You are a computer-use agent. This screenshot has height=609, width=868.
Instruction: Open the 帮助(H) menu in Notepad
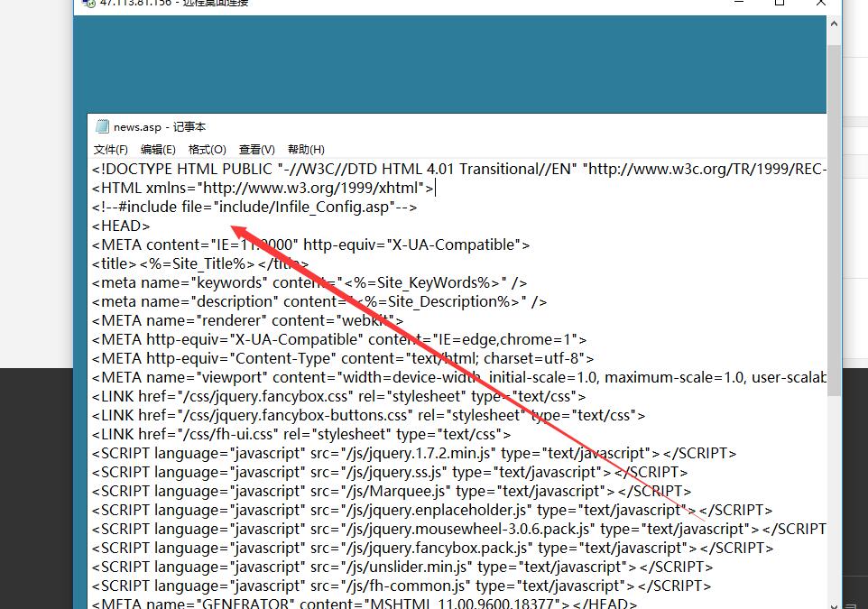point(306,150)
